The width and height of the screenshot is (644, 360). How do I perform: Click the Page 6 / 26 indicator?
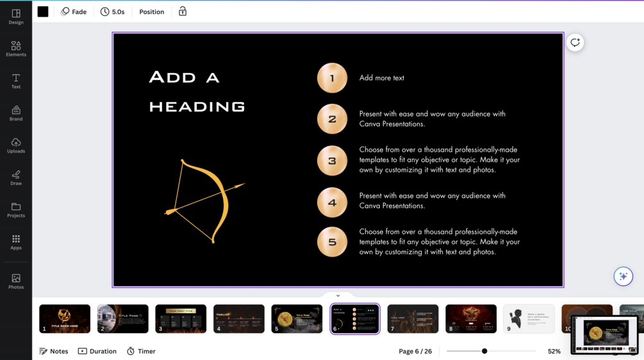pos(415,351)
